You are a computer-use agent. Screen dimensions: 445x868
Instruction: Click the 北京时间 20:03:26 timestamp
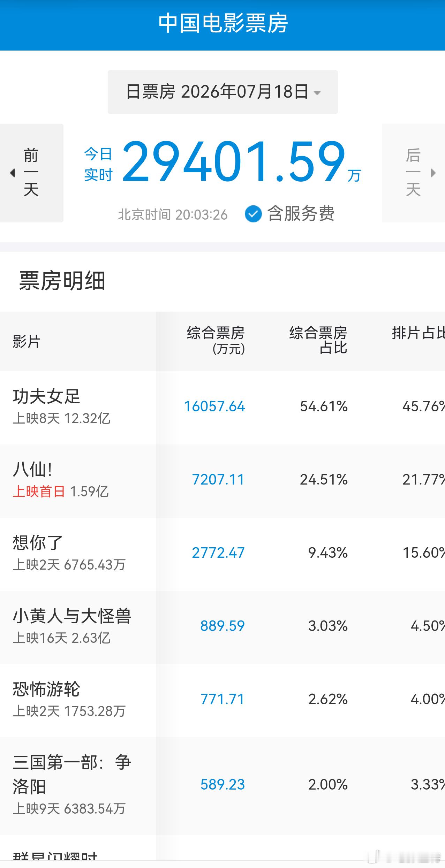pos(173,215)
